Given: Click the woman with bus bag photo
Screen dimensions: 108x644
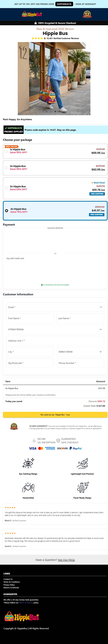Looking at the screenshot, I should click(54, 79).
